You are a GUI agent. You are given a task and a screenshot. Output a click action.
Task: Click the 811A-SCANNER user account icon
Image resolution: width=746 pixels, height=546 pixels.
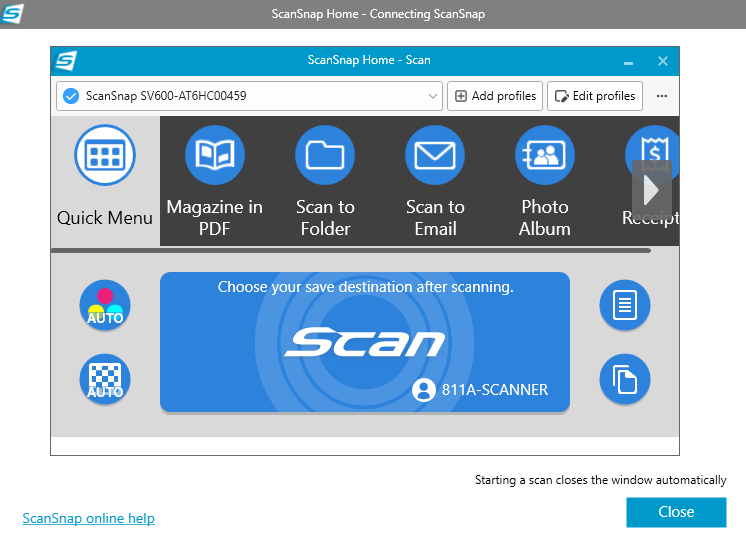click(x=424, y=390)
